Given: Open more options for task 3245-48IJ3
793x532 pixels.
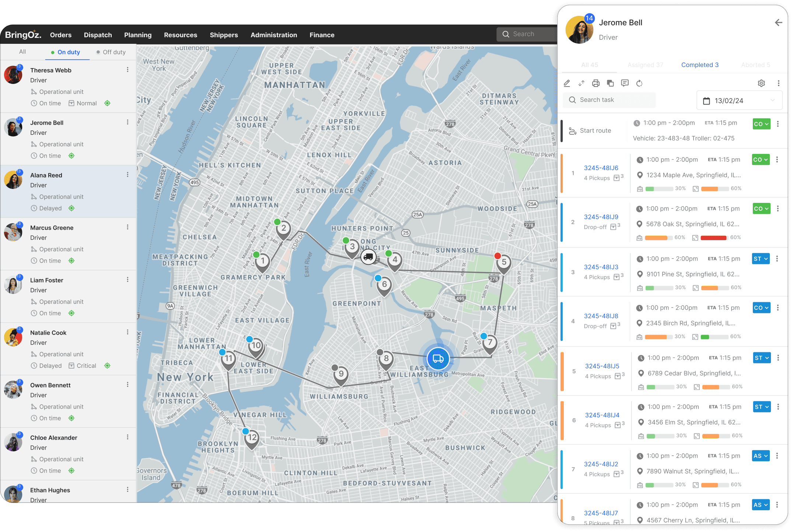Looking at the screenshot, I should pyautogui.click(x=777, y=258).
